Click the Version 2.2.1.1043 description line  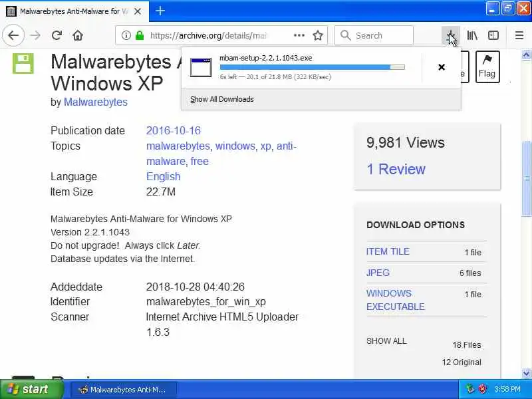coord(90,232)
